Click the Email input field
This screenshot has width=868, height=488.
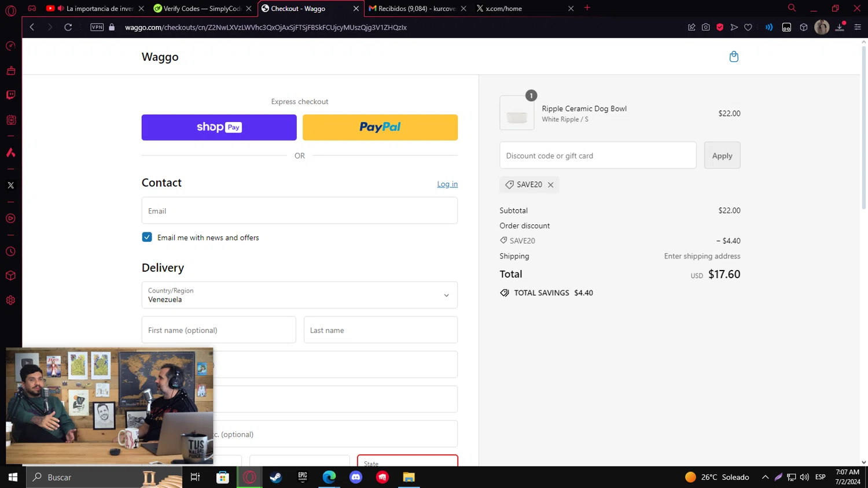point(300,210)
